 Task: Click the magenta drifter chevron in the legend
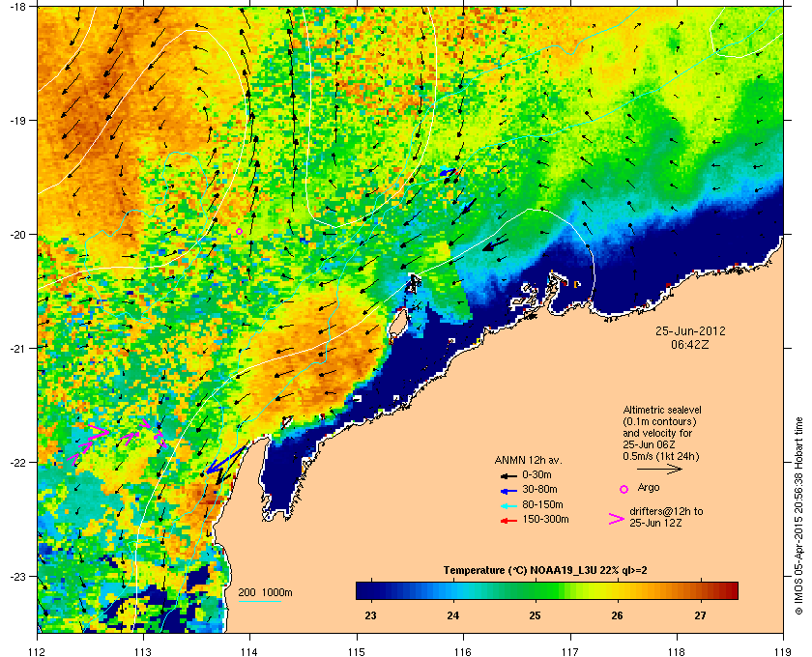pyautogui.click(x=617, y=519)
